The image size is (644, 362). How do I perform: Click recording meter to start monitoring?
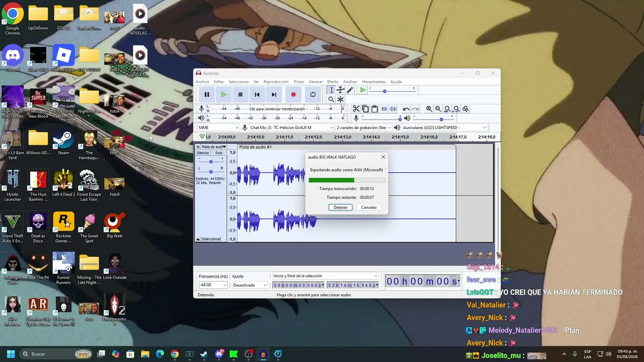click(277, 109)
